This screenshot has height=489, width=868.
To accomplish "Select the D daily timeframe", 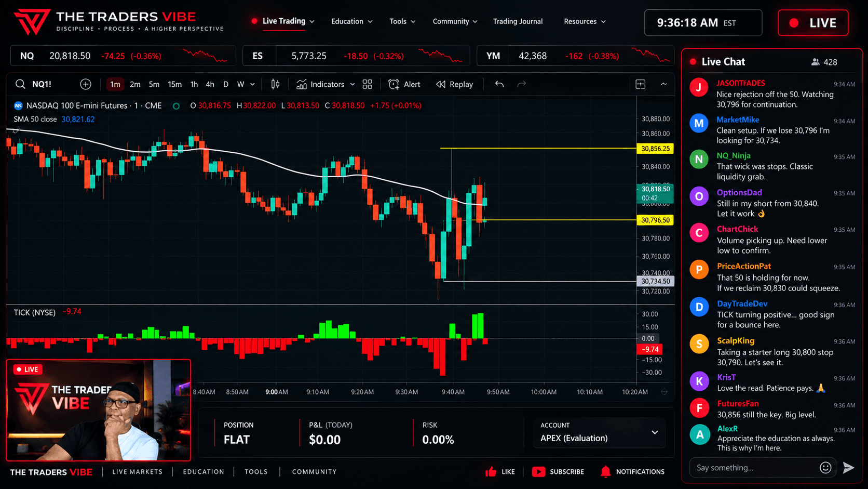I will pos(226,84).
